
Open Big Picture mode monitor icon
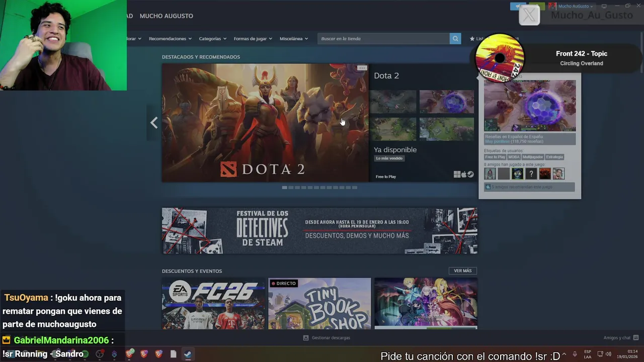click(604, 6)
